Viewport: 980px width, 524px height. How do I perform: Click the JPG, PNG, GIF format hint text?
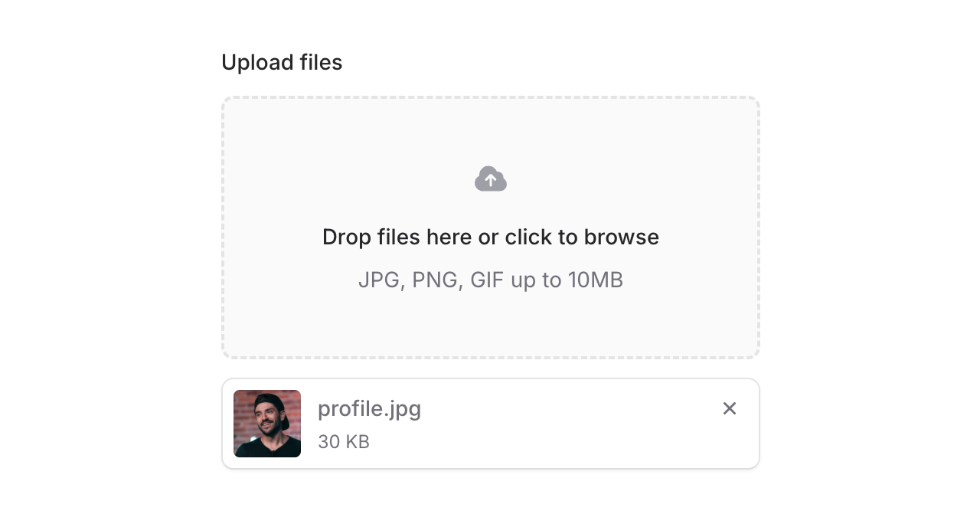pos(490,280)
